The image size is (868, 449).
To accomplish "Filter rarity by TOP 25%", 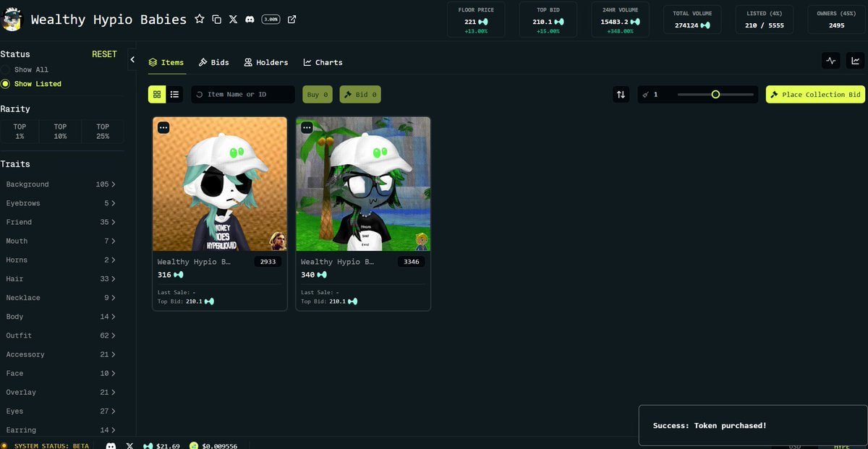I will click(x=103, y=131).
